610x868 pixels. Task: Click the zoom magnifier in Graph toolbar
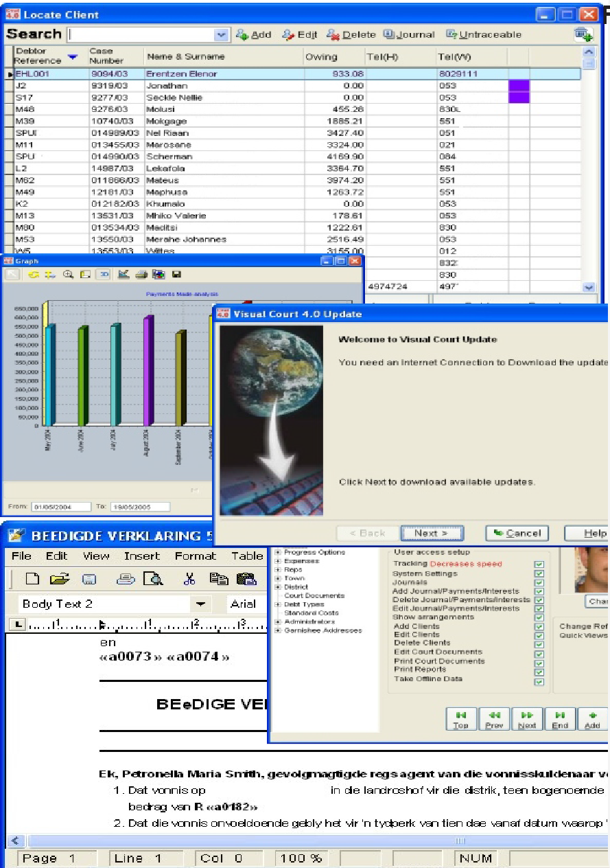(x=69, y=275)
